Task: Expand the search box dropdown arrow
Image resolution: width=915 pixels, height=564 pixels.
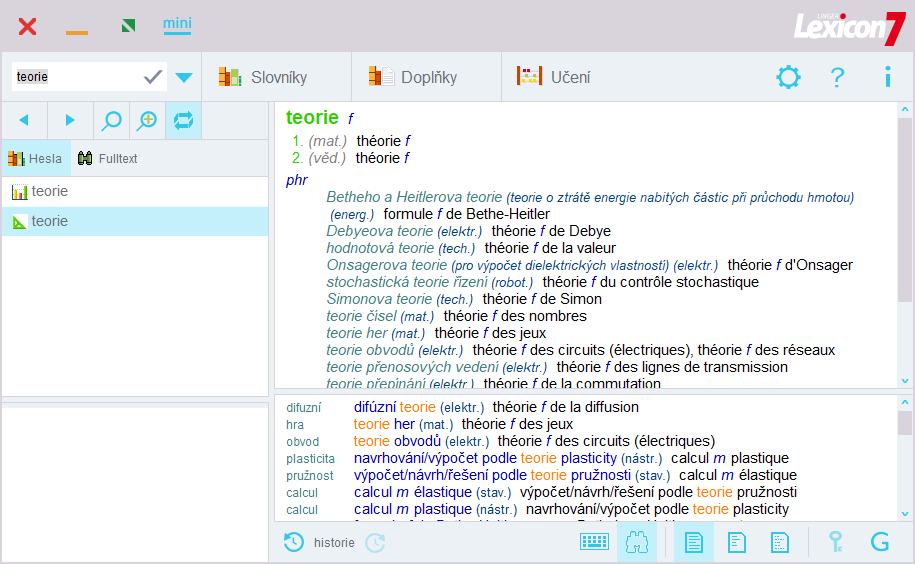Action: point(184,77)
